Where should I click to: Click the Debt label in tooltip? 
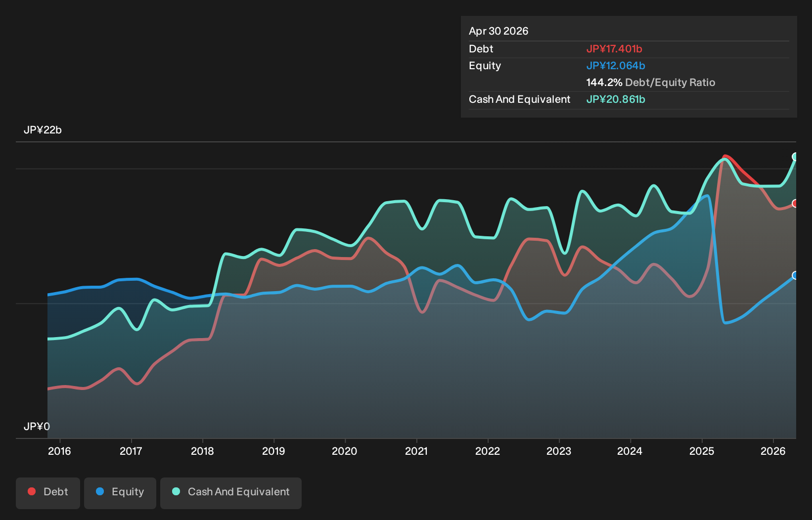(481, 49)
